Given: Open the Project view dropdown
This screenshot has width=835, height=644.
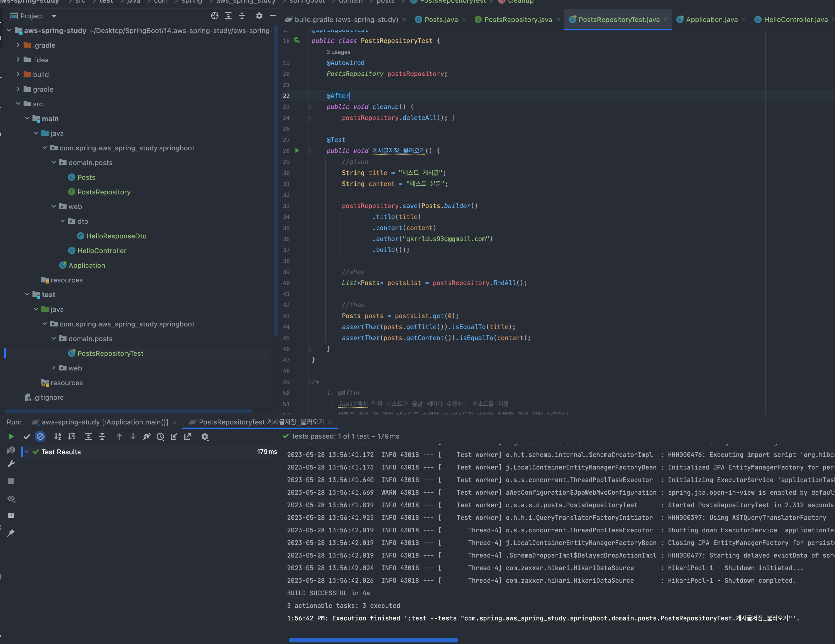Looking at the screenshot, I should click(x=54, y=16).
